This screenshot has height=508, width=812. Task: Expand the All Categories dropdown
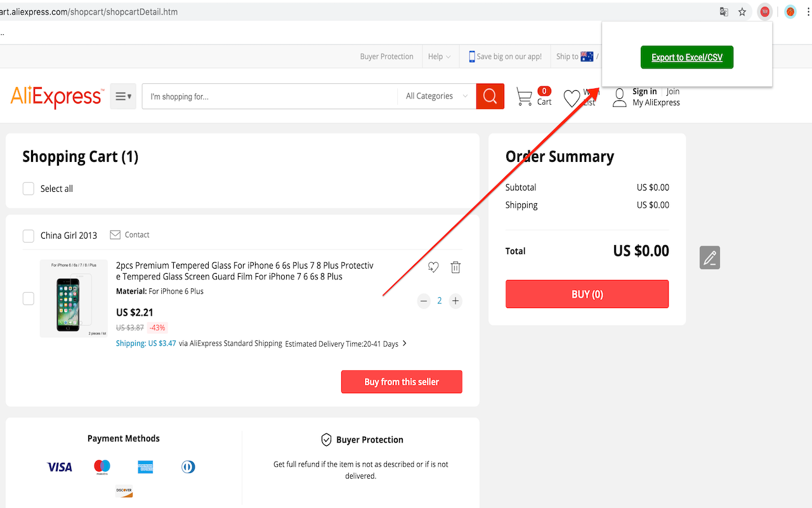point(436,97)
